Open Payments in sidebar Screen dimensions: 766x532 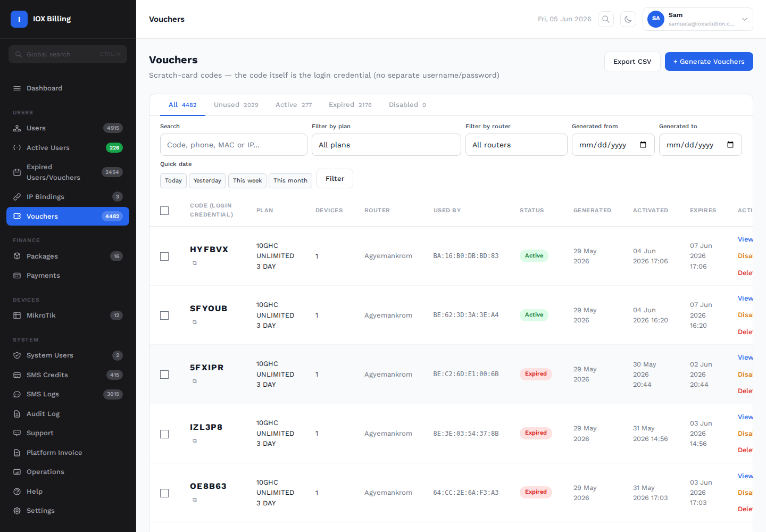coord(68,276)
